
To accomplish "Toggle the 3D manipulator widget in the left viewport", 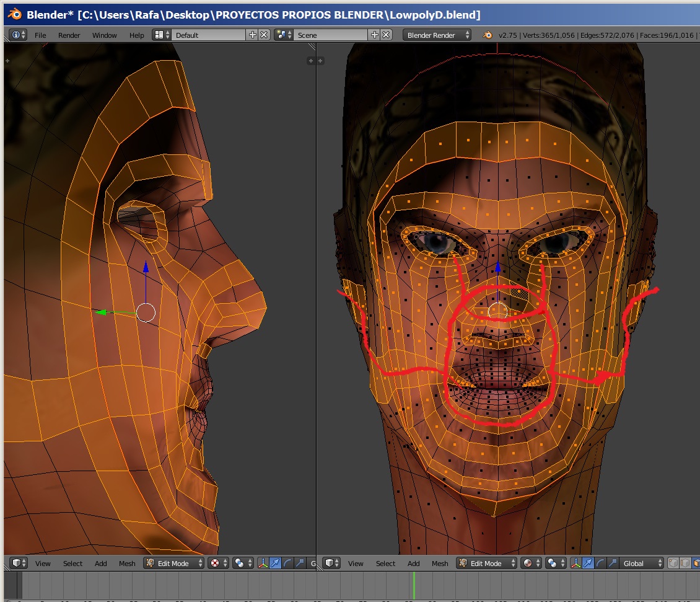I will click(262, 563).
